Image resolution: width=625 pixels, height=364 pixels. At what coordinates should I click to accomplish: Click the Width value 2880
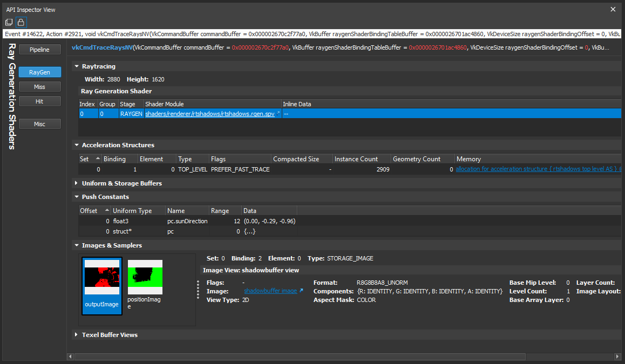pos(113,79)
